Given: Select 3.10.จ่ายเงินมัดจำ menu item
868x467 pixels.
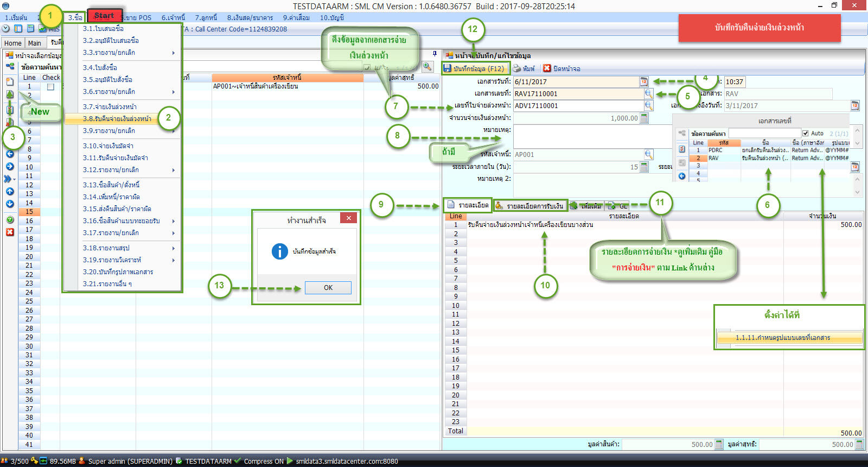Looking at the screenshot, I should (x=108, y=146).
